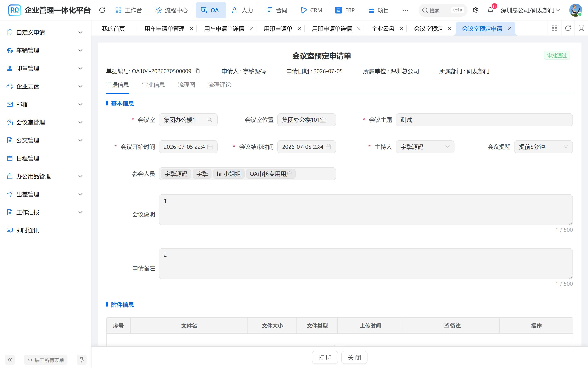The width and height of the screenshot is (588, 368).
Task: Expand the 会议室管理 sidebar menu
Action: (x=45, y=122)
